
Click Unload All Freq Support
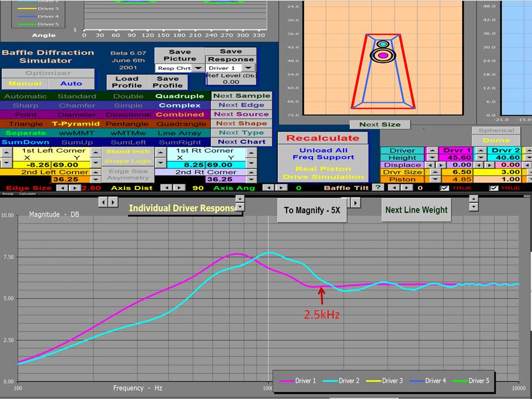(x=323, y=154)
